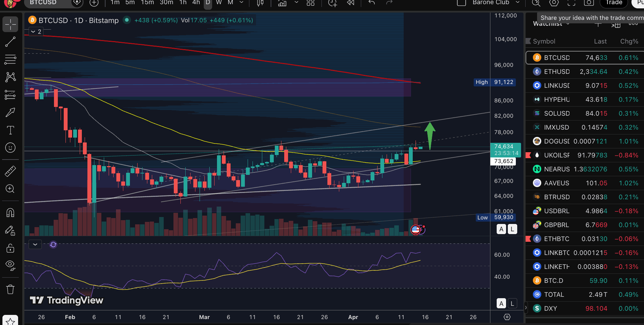Enter fullscreen mode
Viewport: 644px width, 325px height.
click(x=571, y=3)
